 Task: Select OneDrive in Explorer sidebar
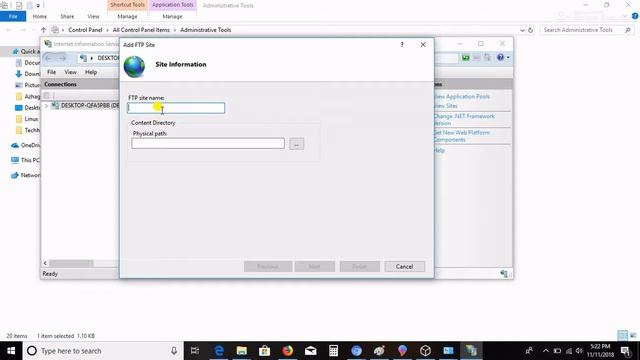(x=26, y=145)
